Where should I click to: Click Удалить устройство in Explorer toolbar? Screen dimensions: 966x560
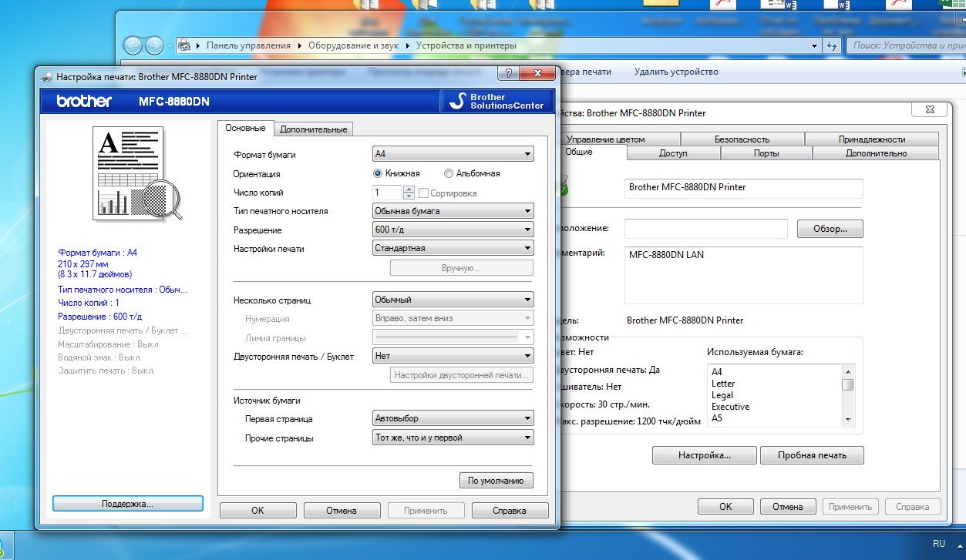(676, 72)
